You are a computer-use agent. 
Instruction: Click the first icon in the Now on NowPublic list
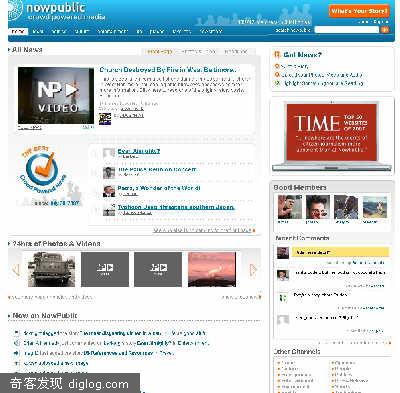coord(16,333)
